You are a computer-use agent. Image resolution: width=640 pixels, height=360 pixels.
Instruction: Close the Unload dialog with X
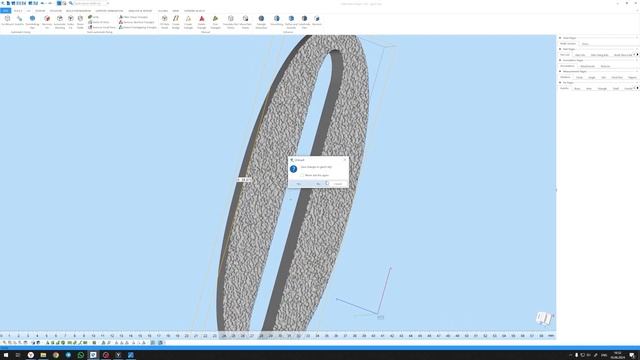tap(345, 160)
